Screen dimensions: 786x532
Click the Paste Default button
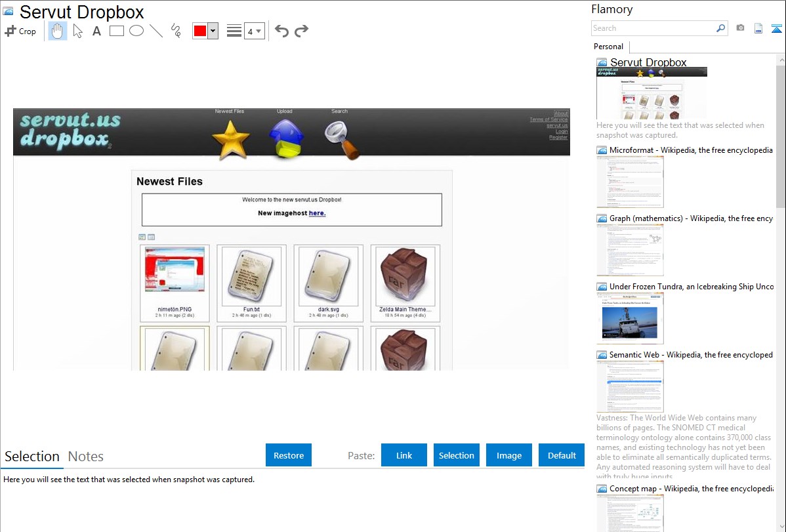coord(562,455)
